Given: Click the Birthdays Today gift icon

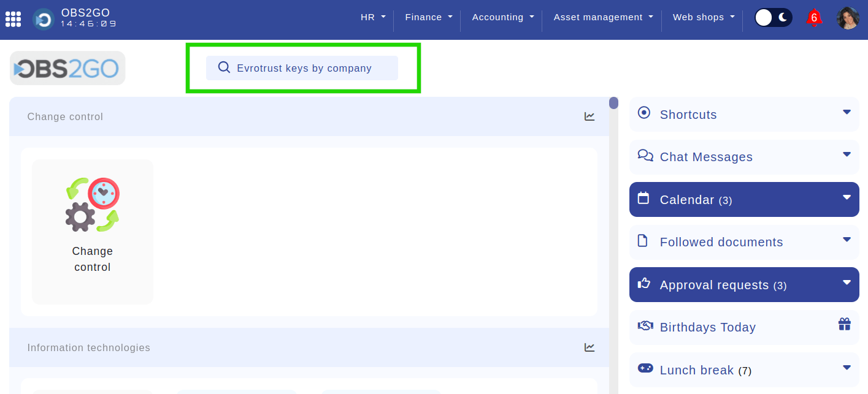Looking at the screenshot, I should pos(845,324).
